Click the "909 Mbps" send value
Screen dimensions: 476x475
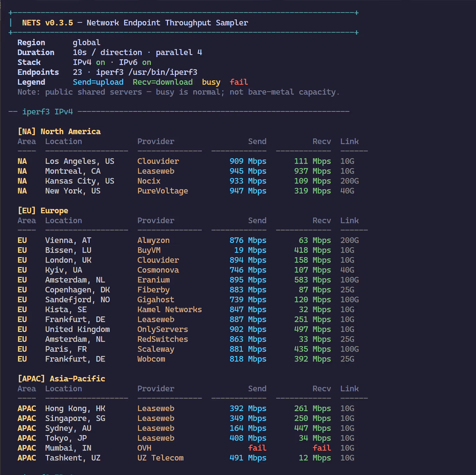[248, 161]
